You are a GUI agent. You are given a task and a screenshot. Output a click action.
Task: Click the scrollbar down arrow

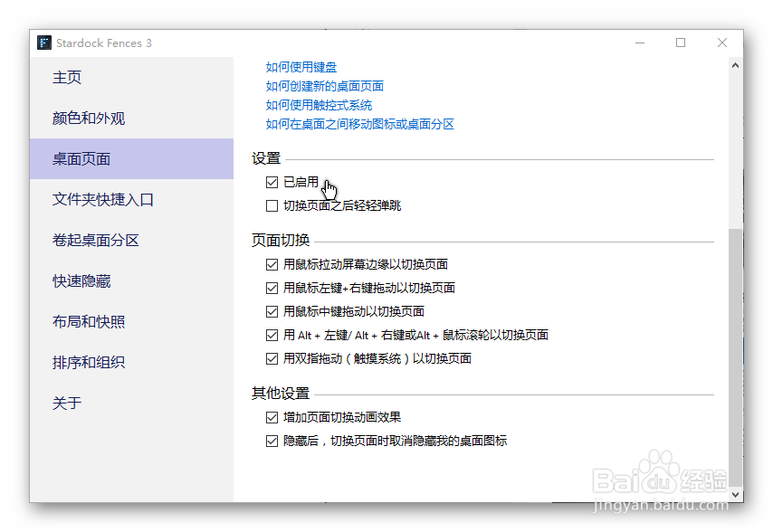(735, 494)
